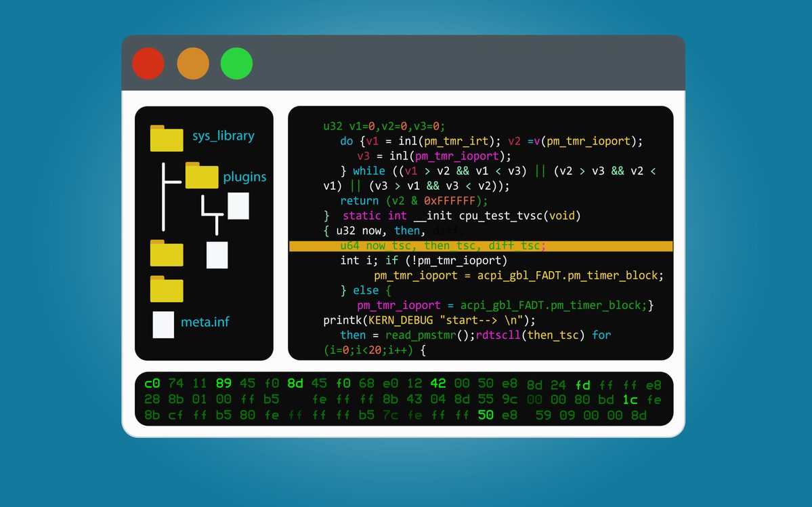Toggle the red traffic-light control
812x507 pixels.
point(148,63)
